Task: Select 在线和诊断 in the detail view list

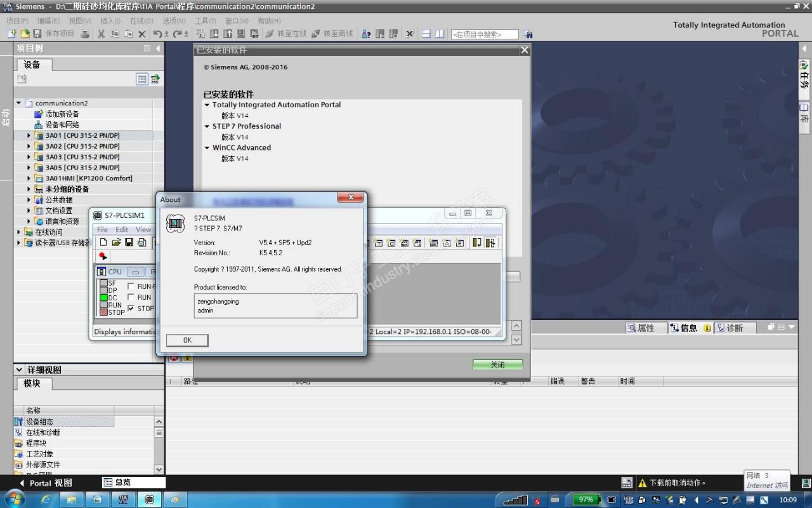Action: [43, 432]
